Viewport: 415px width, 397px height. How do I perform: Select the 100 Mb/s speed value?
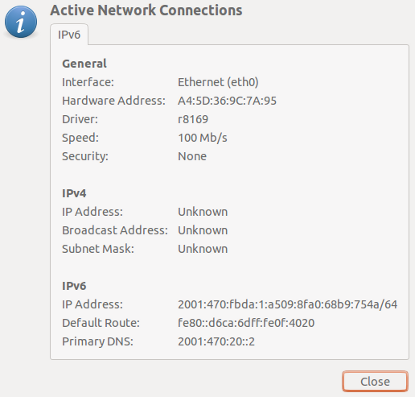click(x=202, y=138)
